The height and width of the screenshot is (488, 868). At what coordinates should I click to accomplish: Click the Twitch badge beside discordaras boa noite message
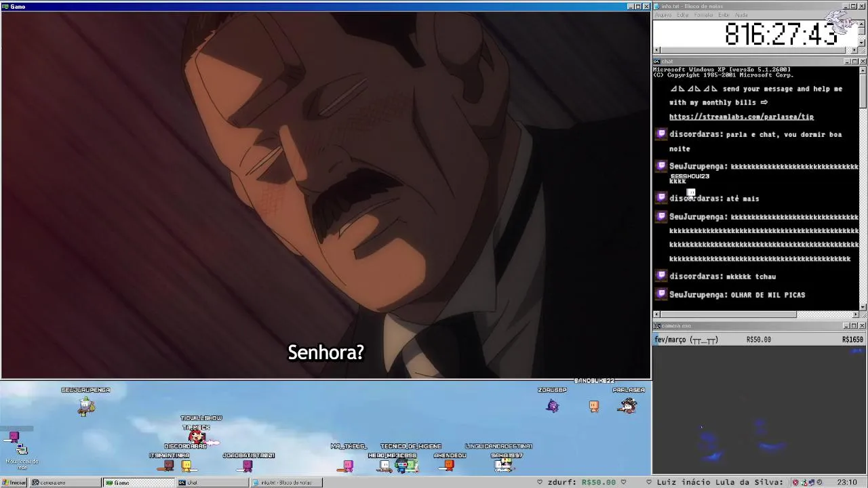pos(661,134)
